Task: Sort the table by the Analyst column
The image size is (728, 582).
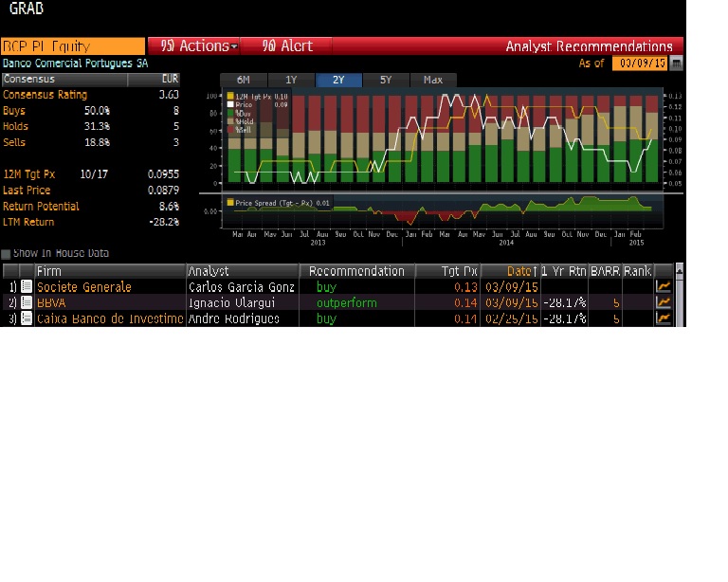Action: (243, 271)
